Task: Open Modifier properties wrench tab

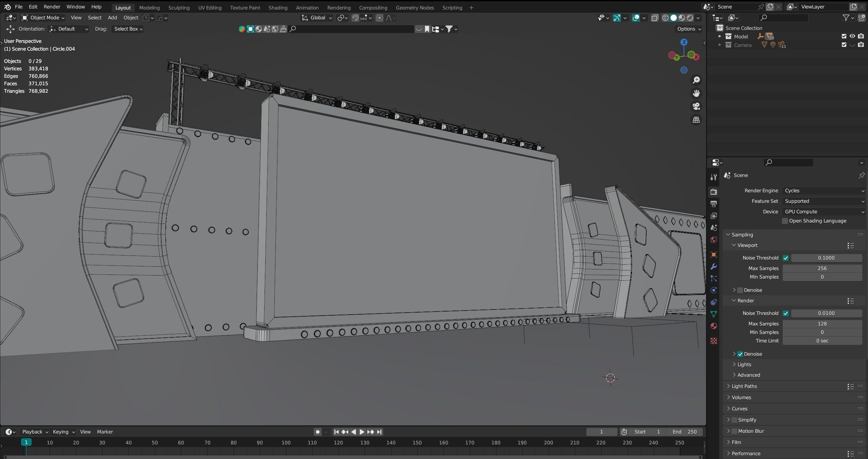Action: coord(713,266)
